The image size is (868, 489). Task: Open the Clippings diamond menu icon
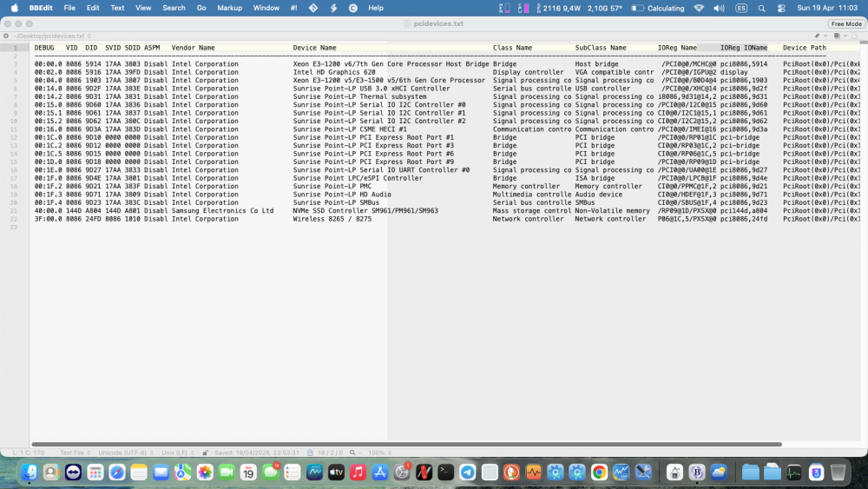[313, 8]
